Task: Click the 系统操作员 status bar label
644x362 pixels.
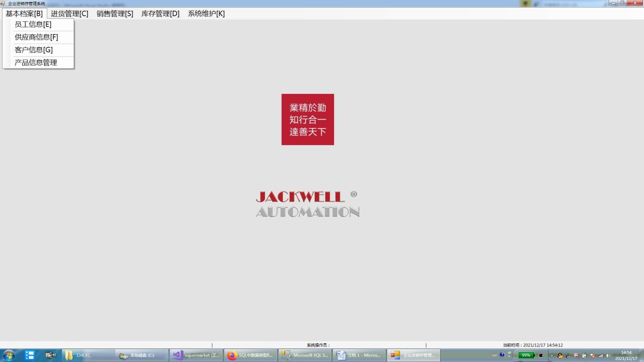Action: point(318,345)
